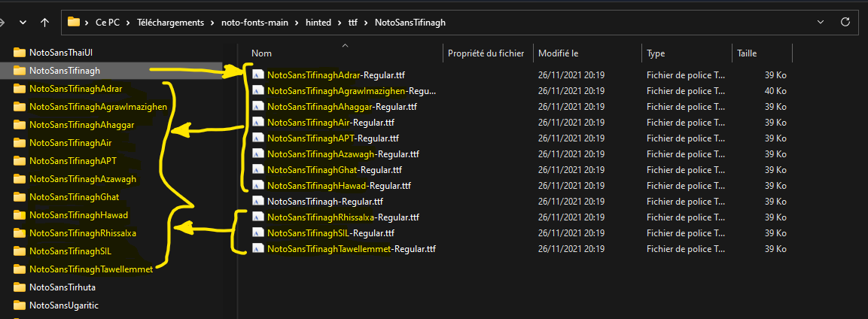Click font icon of NotoSansTifinaghRhissaIxa-Regular.ttf
Screen dimensions: 868x319
click(257, 217)
